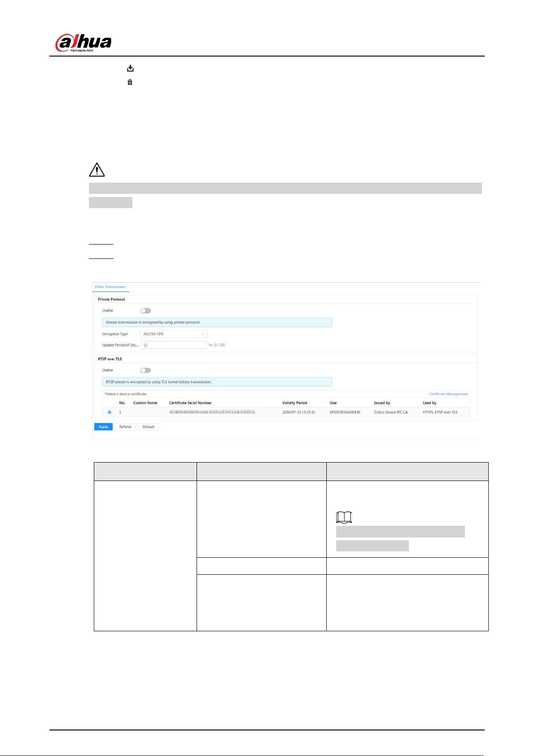
Task: Click the Apply button
Action: click(103, 427)
